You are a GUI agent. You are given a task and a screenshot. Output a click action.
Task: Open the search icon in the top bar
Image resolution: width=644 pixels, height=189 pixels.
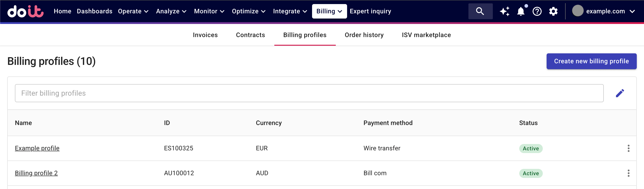pos(480,11)
